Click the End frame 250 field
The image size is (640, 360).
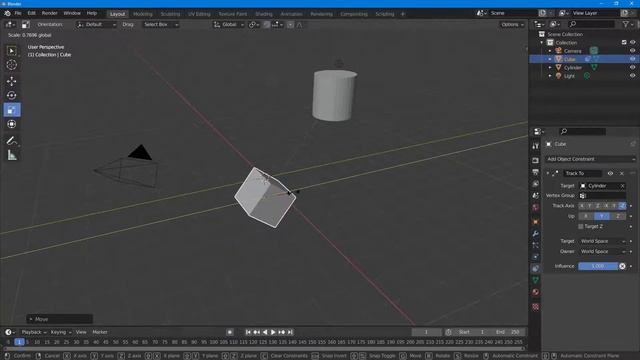point(509,332)
